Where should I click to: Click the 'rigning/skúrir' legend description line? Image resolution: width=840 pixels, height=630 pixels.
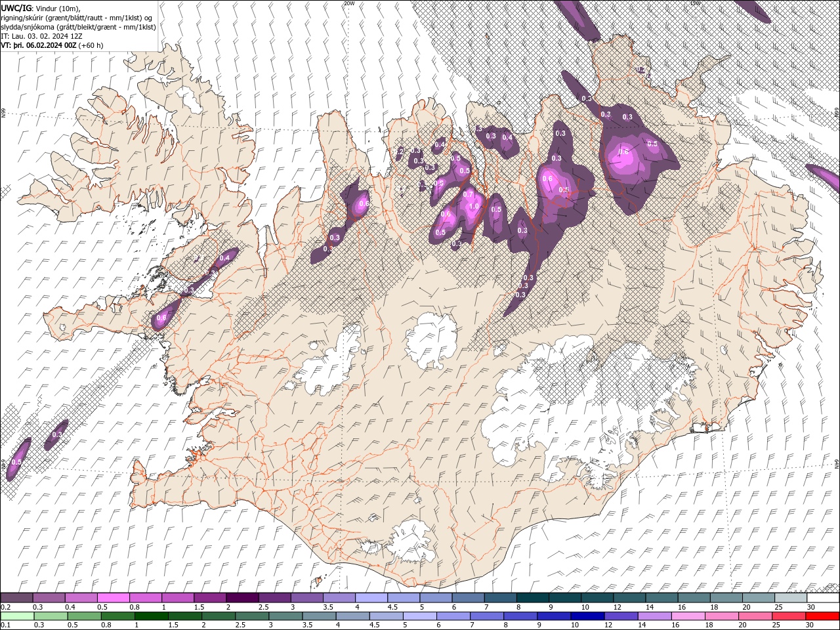(77, 18)
